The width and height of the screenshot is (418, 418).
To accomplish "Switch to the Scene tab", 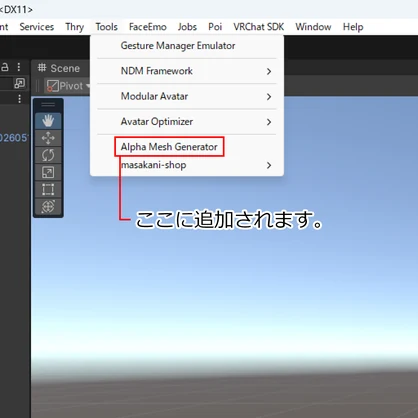I will 59,68.
